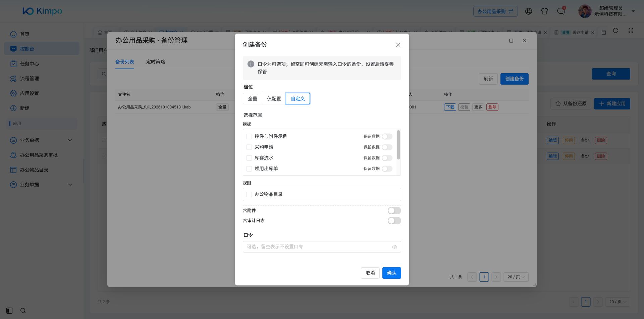The width and height of the screenshot is (644, 319).
Task: Click 校验 for the backup file
Action: (x=464, y=107)
